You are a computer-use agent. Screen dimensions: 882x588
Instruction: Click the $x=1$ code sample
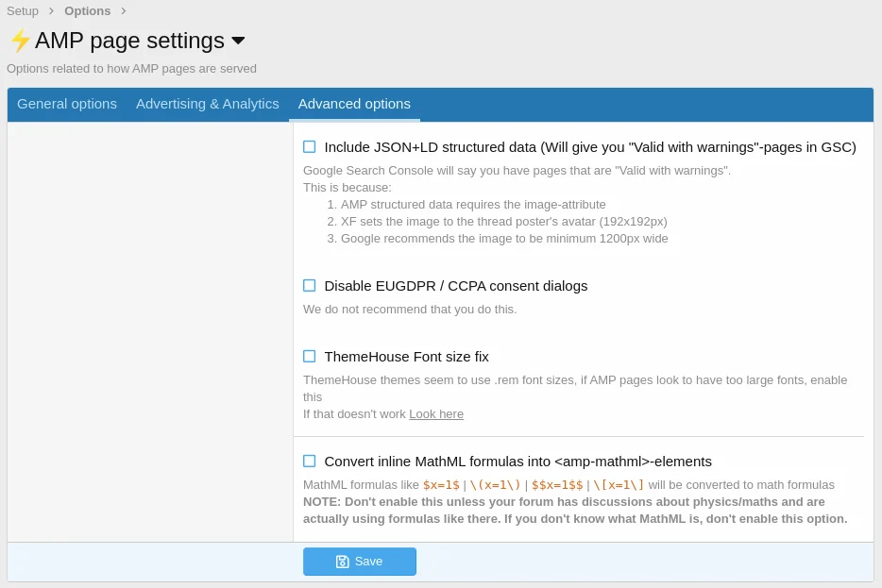click(441, 485)
